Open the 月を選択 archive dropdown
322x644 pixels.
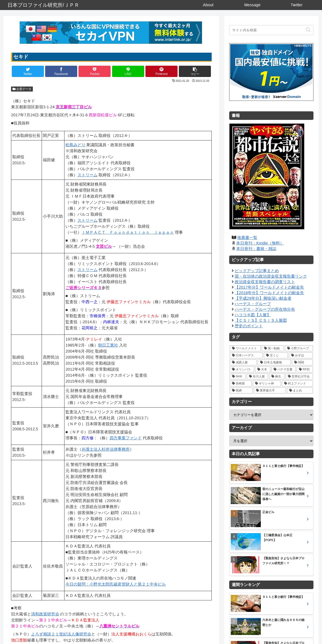[271, 441]
